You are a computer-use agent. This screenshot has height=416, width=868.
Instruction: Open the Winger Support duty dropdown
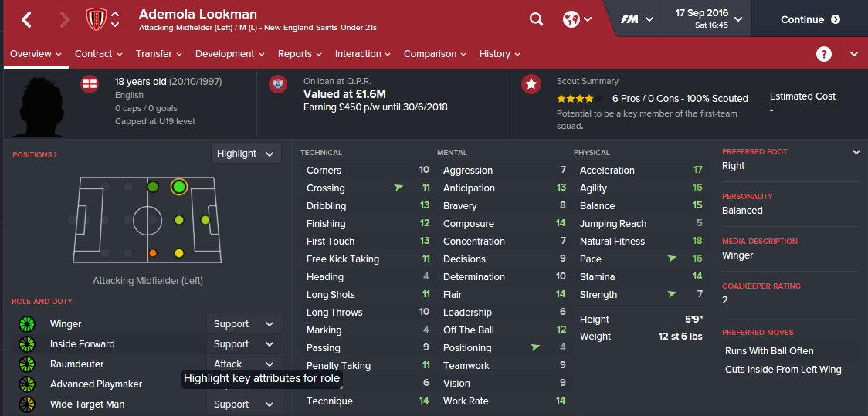point(243,324)
